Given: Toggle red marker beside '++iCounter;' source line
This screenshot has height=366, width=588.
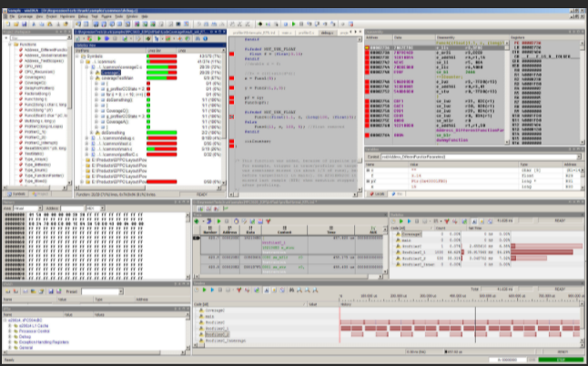Looking at the screenshot, I should [232, 141].
